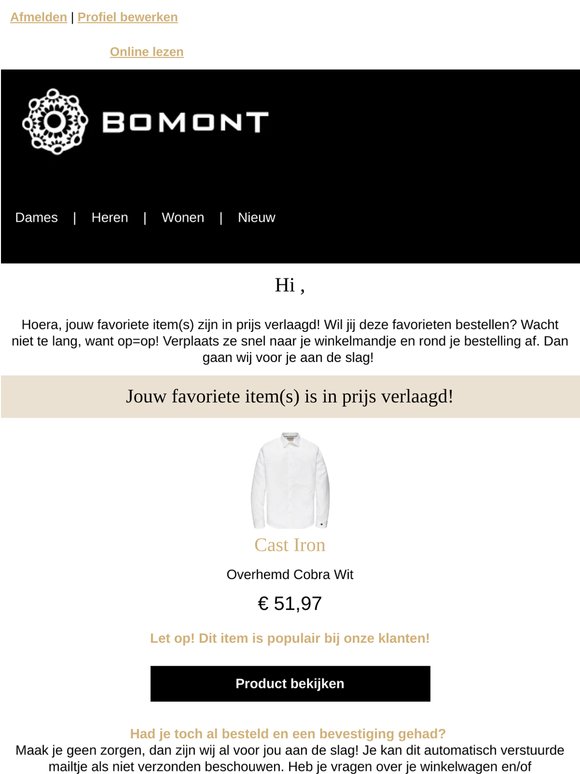Open the Cast Iron brand link
580x774 pixels.
290,545
